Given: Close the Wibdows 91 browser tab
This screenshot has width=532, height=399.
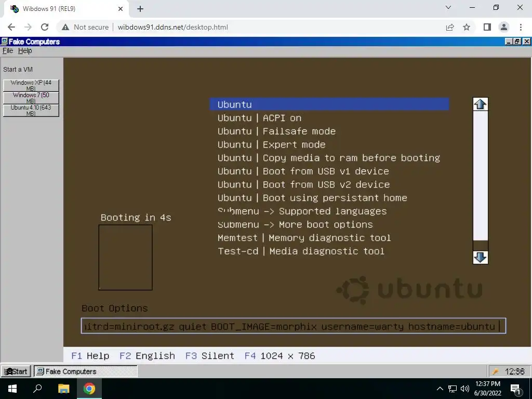Looking at the screenshot, I should (x=121, y=9).
